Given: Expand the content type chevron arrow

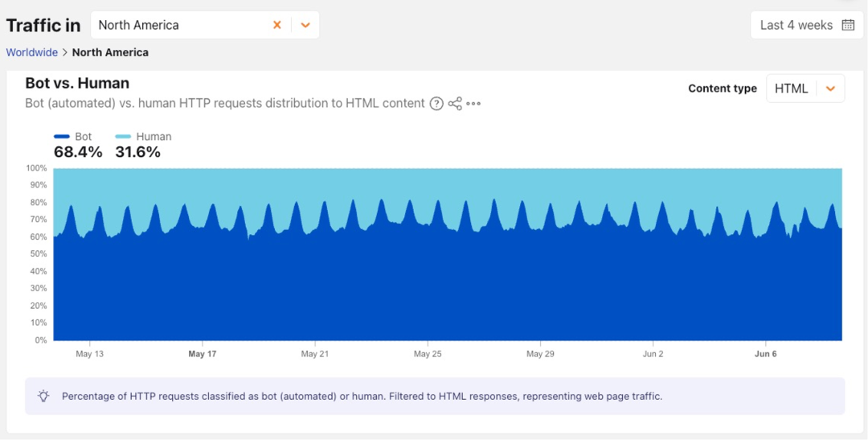Looking at the screenshot, I should (830, 88).
